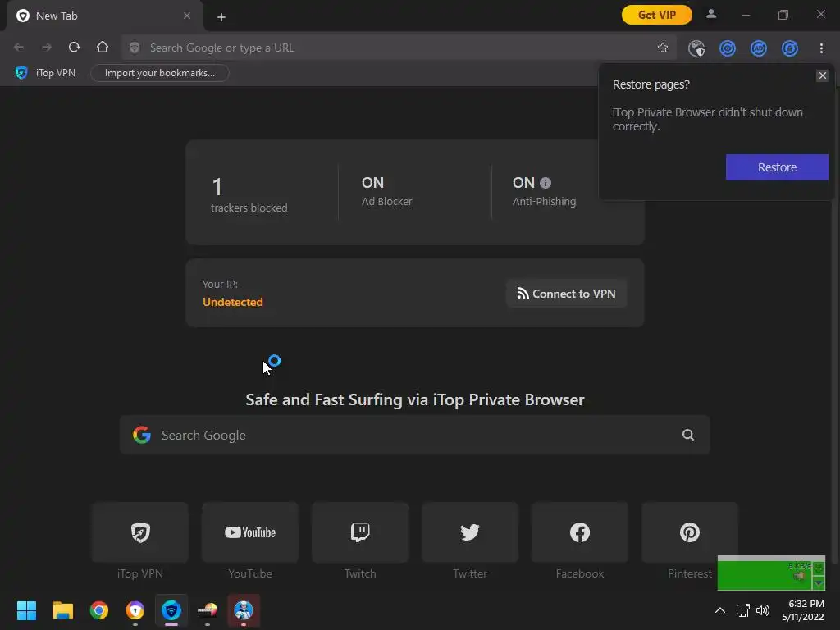This screenshot has width=840, height=630.
Task: Open the three-dot browser menu
Action: [x=821, y=48]
